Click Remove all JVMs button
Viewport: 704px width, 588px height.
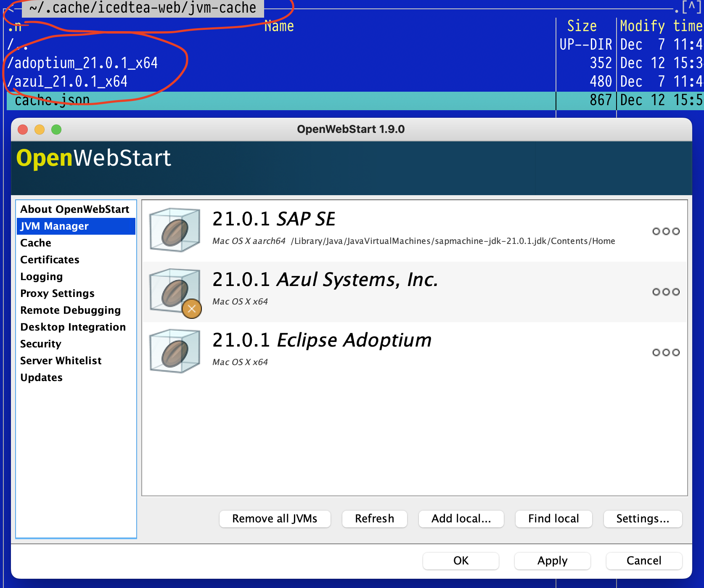point(275,519)
